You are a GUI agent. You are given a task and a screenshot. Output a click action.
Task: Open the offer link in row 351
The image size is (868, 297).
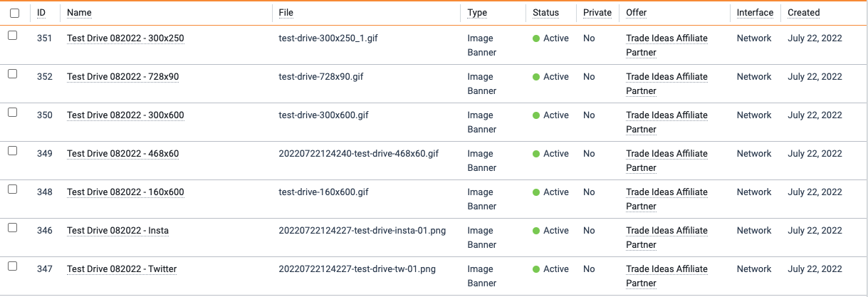666,46
